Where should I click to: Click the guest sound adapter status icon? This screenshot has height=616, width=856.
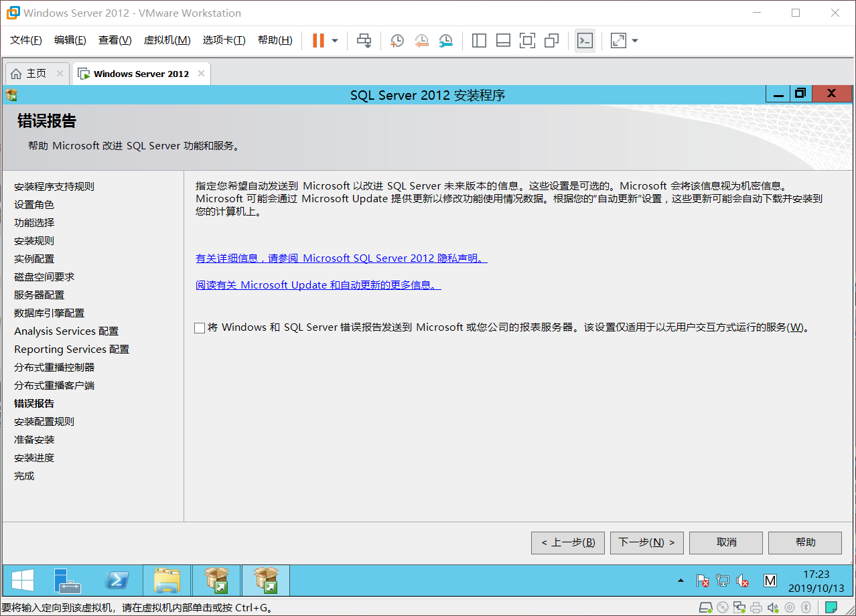tap(772, 607)
